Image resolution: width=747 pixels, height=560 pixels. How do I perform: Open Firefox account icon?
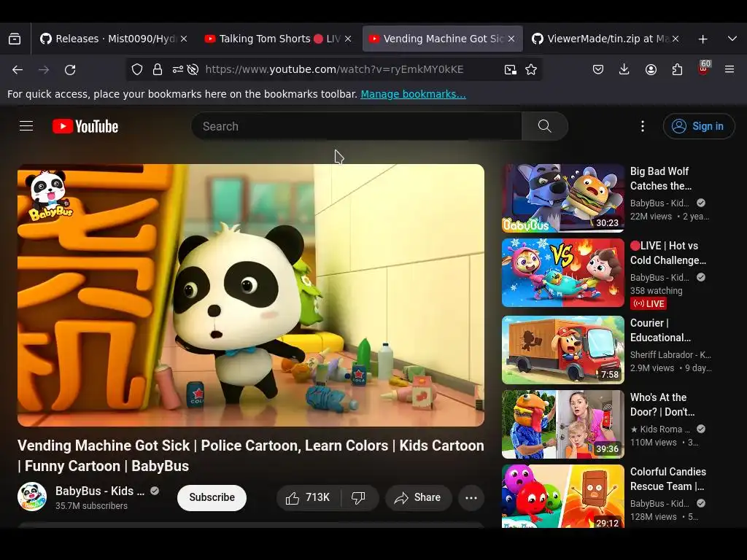pos(651,69)
